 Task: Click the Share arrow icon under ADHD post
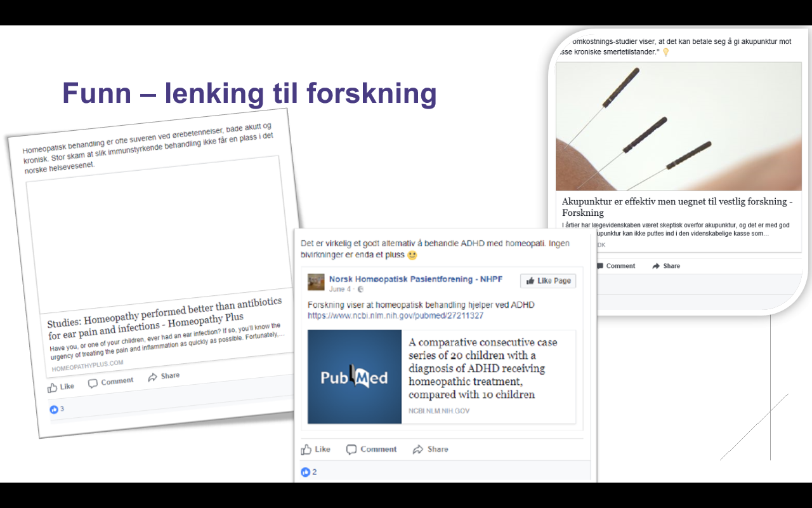click(418, 450)
